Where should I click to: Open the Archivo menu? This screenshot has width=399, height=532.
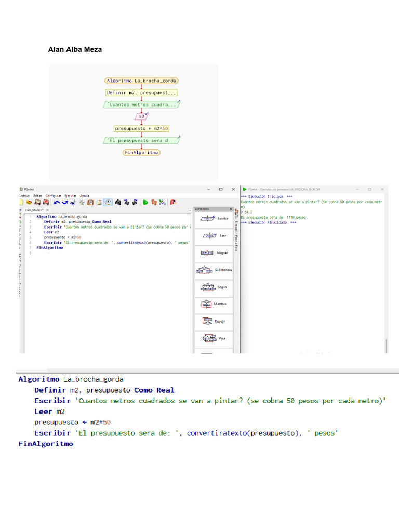[x=24, y=195]
